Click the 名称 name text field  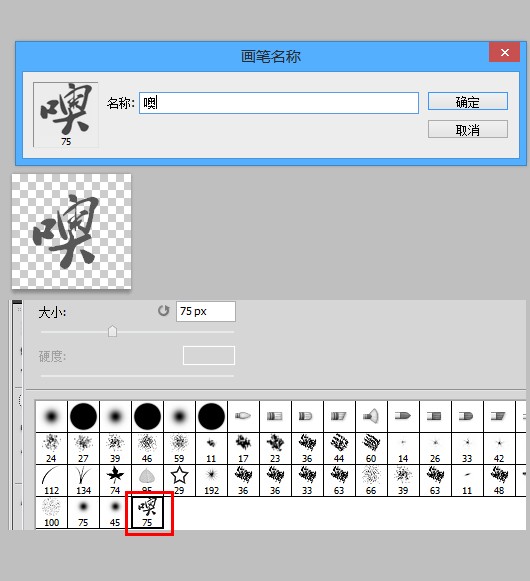(x=279, y=103)
